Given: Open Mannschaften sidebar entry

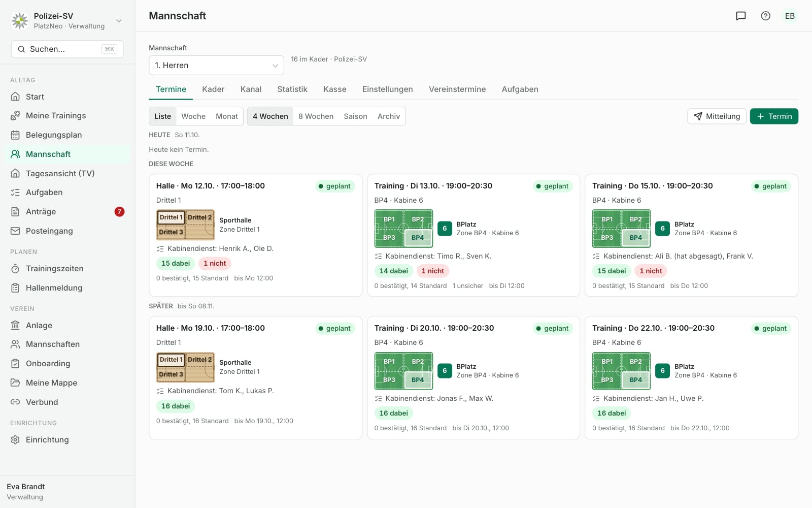Looking at the screenshot, I should point(67,344).
